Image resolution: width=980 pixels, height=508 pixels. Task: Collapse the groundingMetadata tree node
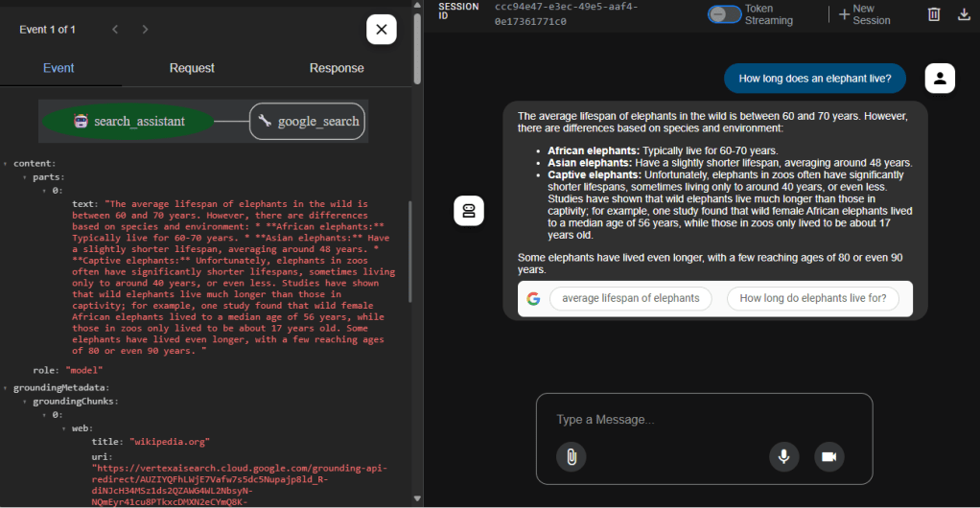6,387
